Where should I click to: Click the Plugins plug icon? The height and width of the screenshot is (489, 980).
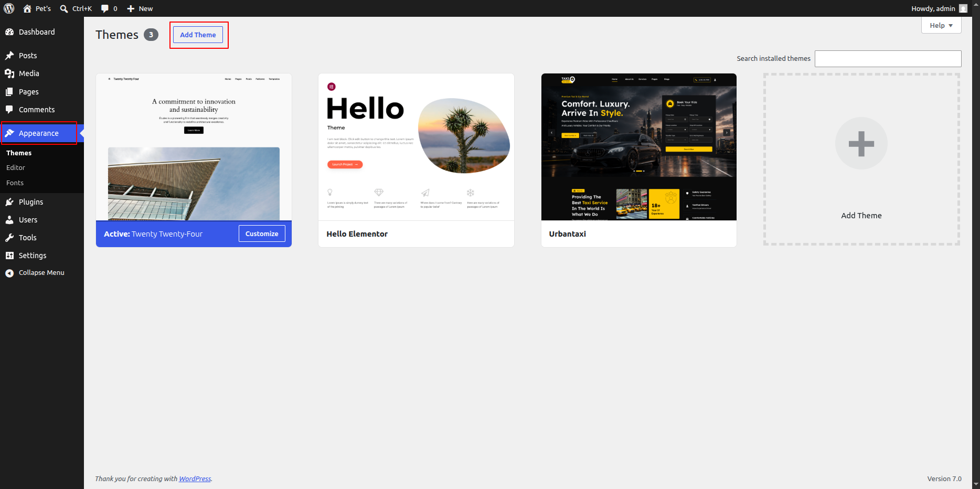pos(9,202)
